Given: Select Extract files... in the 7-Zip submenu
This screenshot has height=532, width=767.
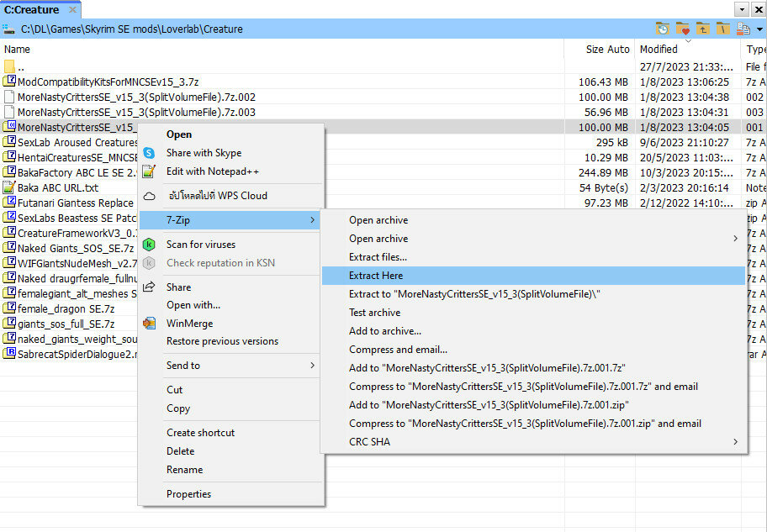Looking at the screenshot, I should coord(533,257).
